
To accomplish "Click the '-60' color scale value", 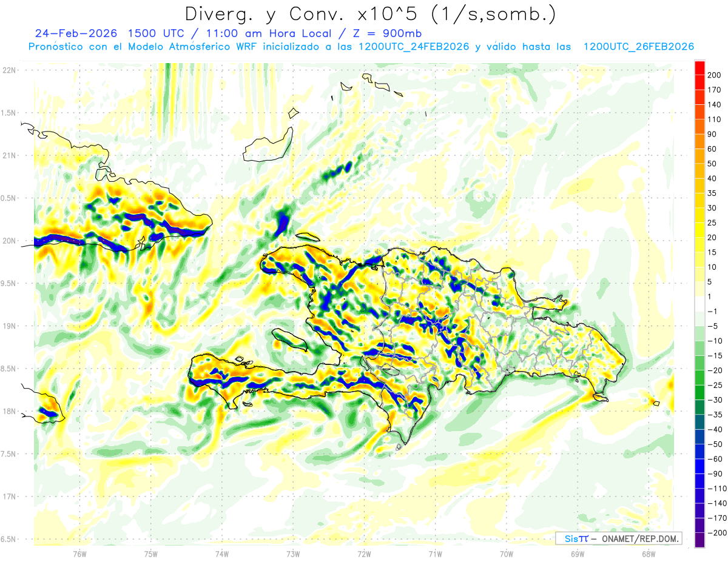I will [x=715, y=459].
